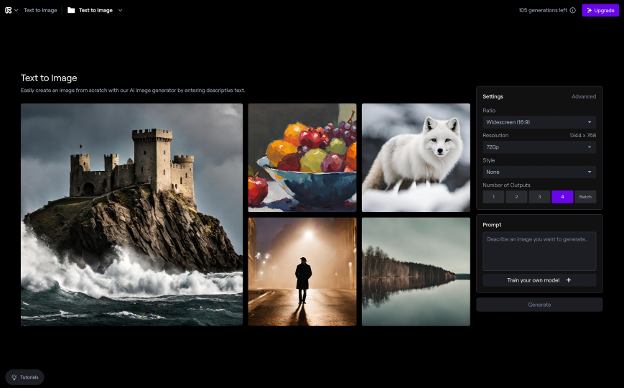The image size is (624, 388).
Task: Click the Number of Outputs label
Action: click(x=506, y=185)
